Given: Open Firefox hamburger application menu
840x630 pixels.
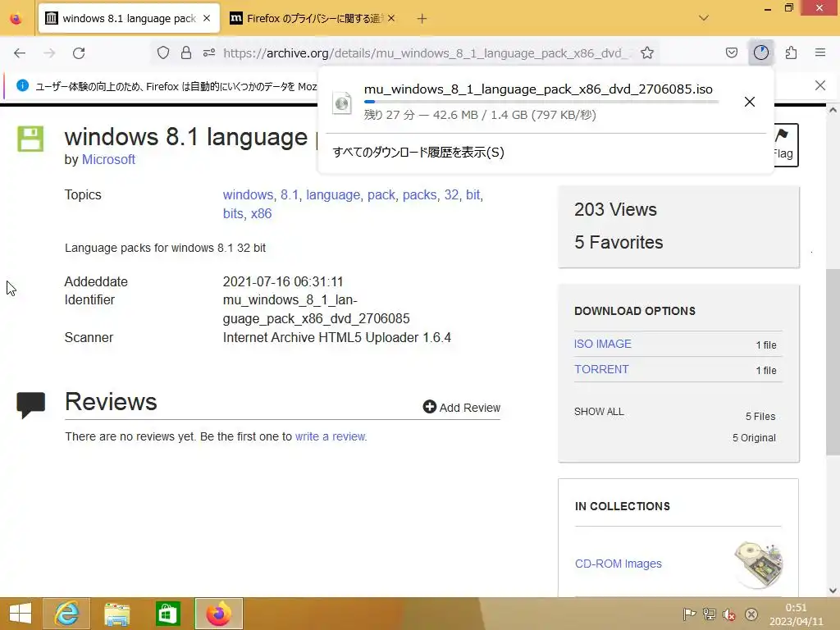Looking at the screenshot, I should [820, 52].
